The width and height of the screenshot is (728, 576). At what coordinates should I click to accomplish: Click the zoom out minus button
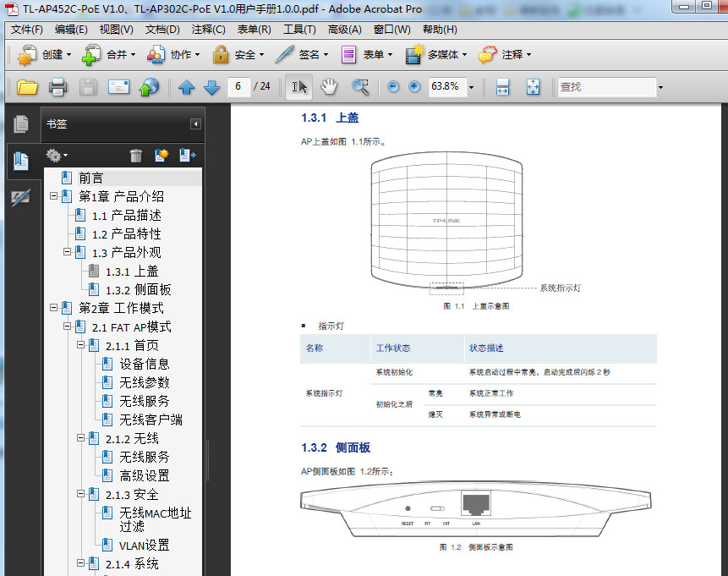pos(393,87)
